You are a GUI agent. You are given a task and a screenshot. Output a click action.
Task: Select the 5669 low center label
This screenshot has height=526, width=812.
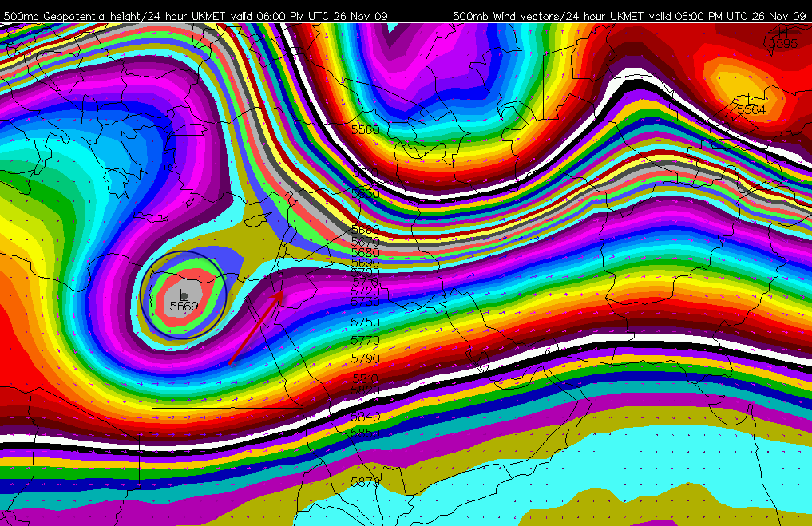click(184, 306)
